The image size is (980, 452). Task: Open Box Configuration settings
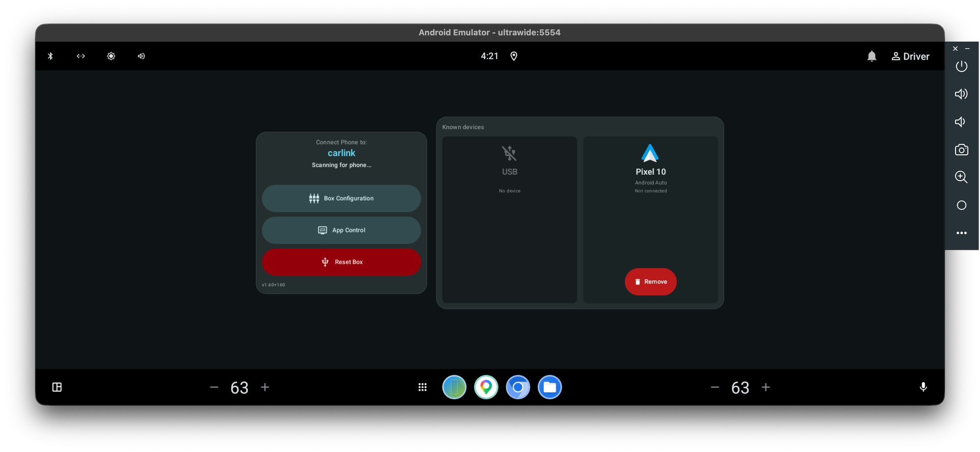pyautogui.click(x=342, y=198)
